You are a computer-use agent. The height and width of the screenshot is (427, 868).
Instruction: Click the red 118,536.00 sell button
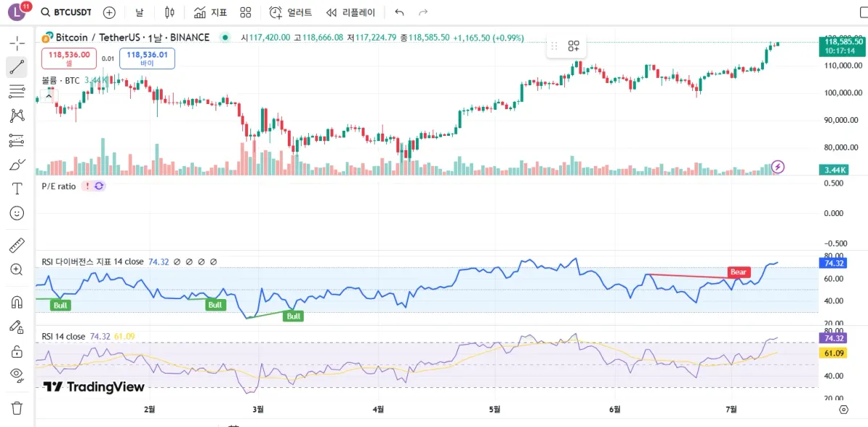tap(69, 58)
